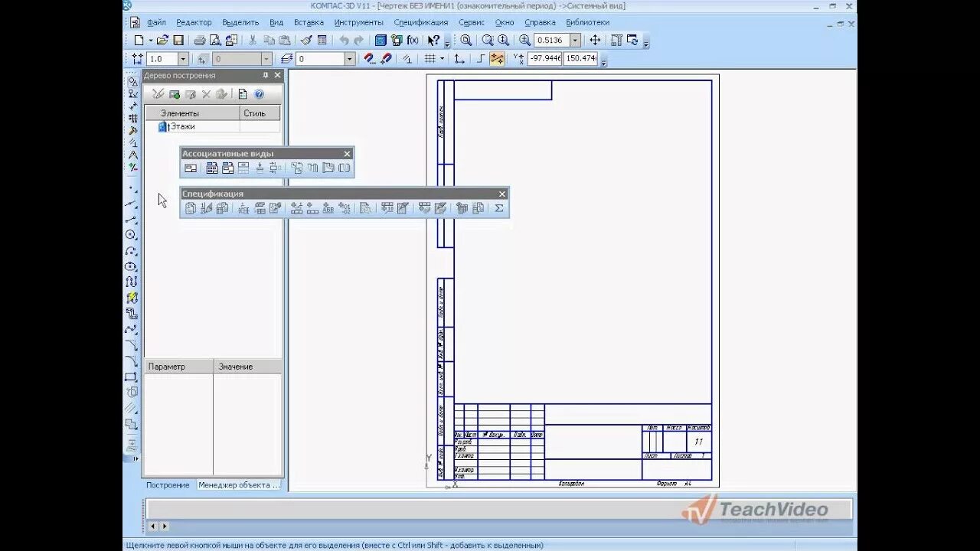Click the Sigma sum icon in Спецификация toolbar
The width and height of the screenshot is (980, 551).
(499, 207)
